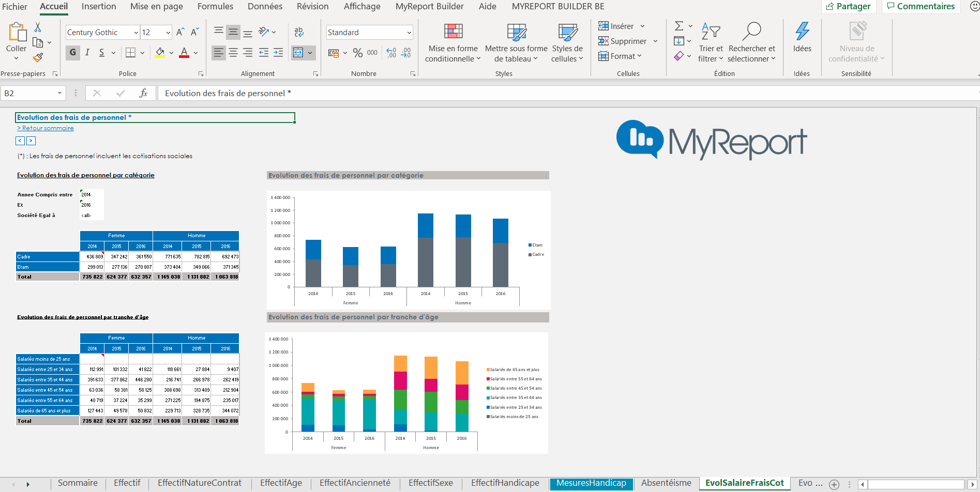
Task: Open Rechercher et sélectionner
Action: click(751, 42)
